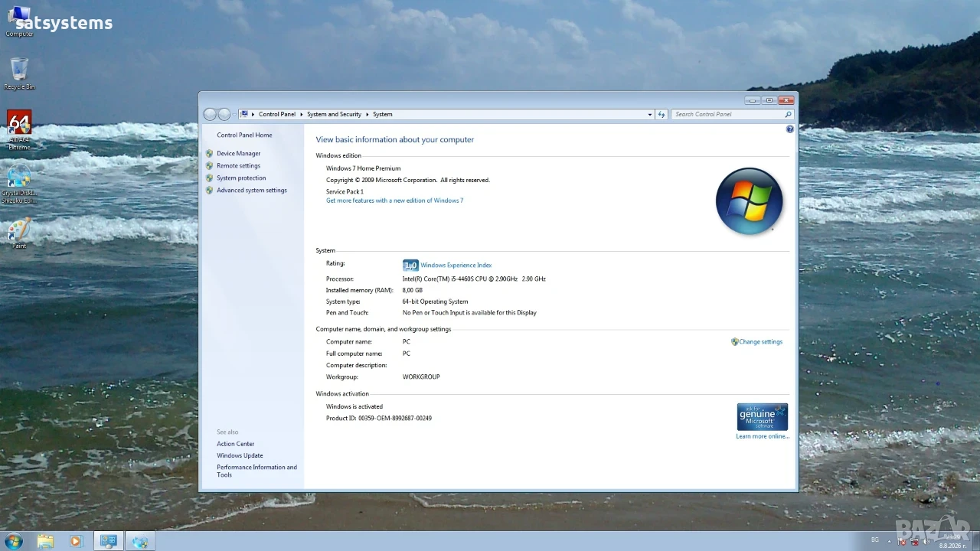Click the shield icon beside Advanced system settings
Screen dimensions: 980x551
[210, 190]
